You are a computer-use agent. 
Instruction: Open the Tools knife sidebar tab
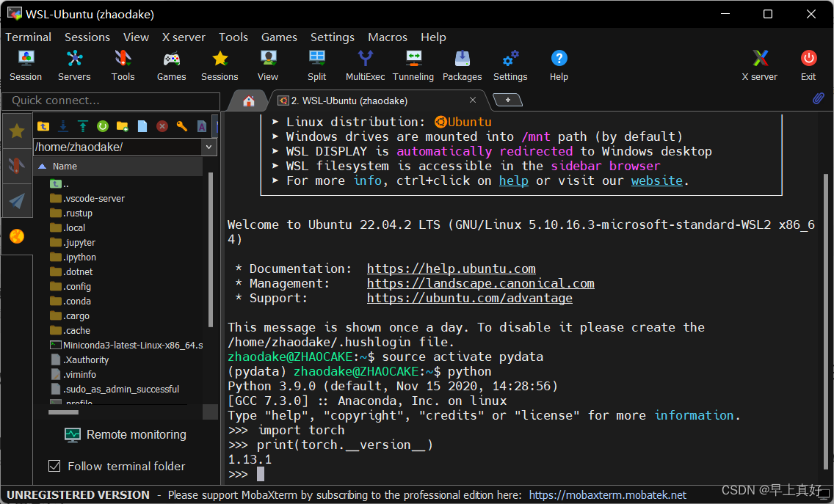coord(17,166)
